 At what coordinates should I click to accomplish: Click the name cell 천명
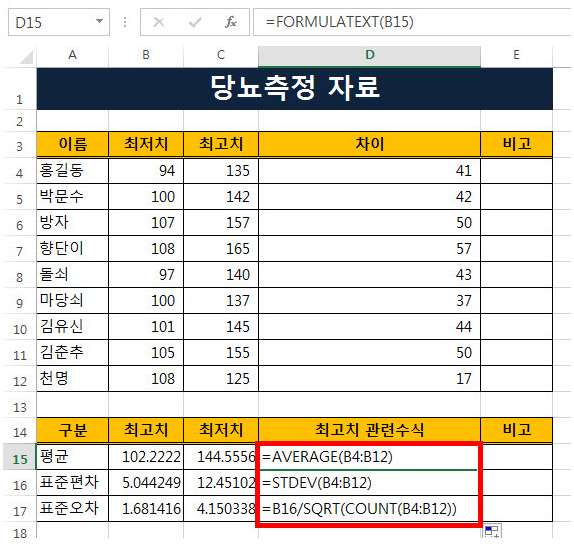(72, 379)
